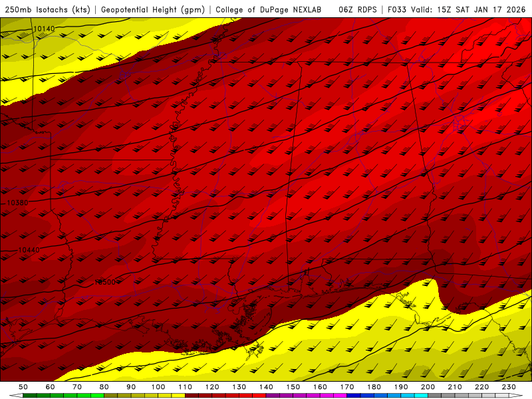Click the darkest green legend swatch at 50
The width and height of the screenshot is (532, 399).
[29, 396]
